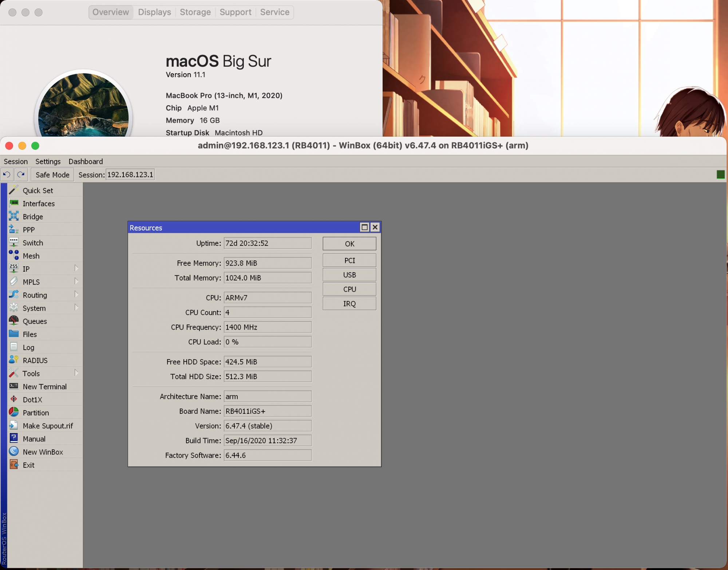The height and width of the screenshot is (570, 728).
Task: Click the PCI button
Action: 349,260
